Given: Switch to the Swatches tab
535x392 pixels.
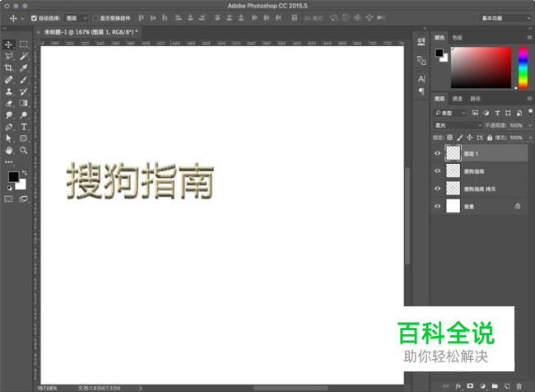Looking at the screenshot, I should pos(457,38).
